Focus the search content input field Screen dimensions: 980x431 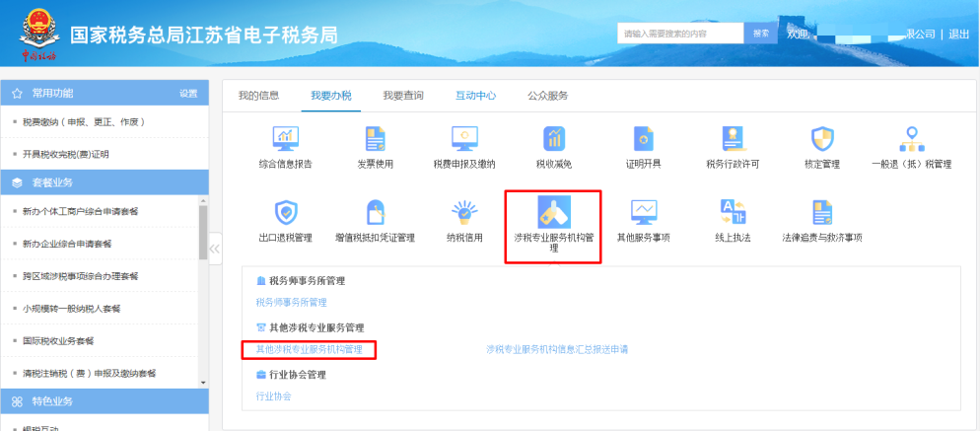click(x=679, y=34)
